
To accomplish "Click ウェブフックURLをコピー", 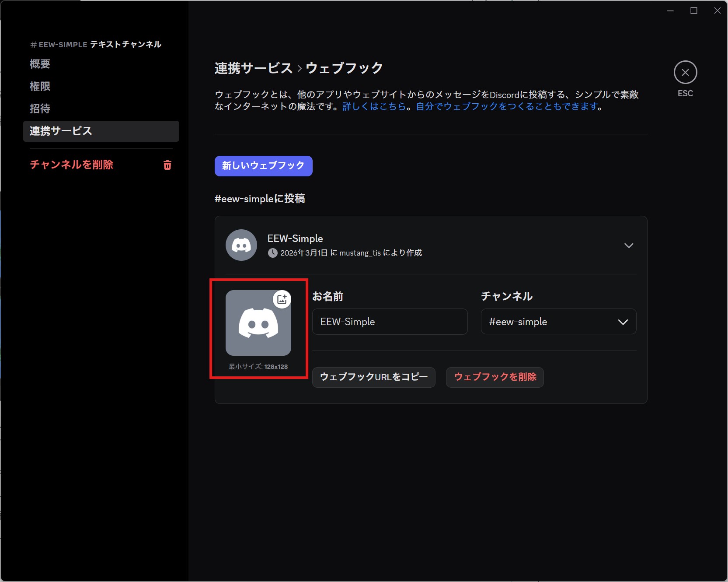I will pos(373,377).
